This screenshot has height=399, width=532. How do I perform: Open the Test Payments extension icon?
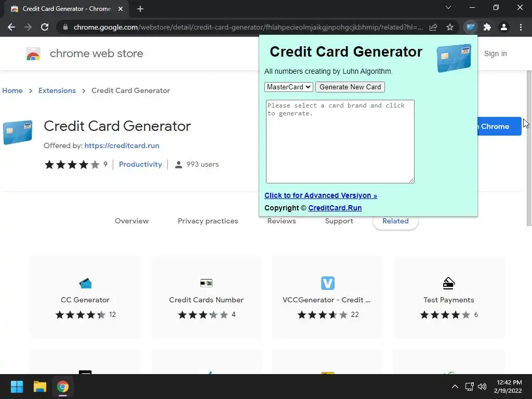pos(448,283)
